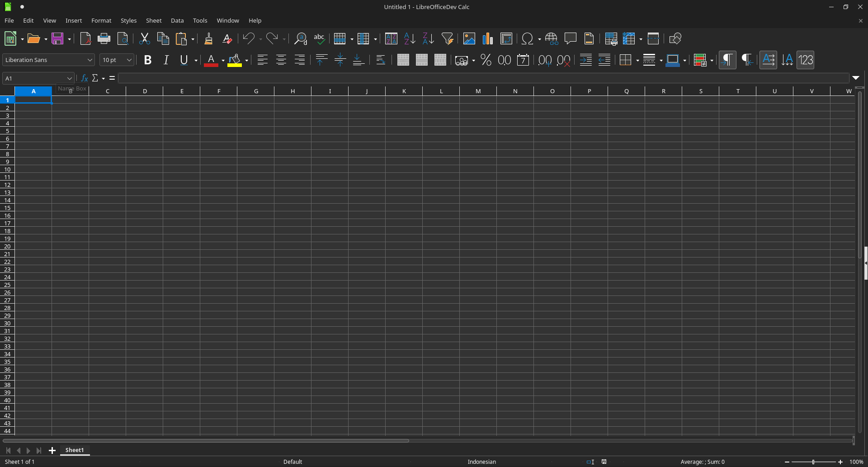Run the spelling check
Screen dimensions: 868x467
point(320,38)
